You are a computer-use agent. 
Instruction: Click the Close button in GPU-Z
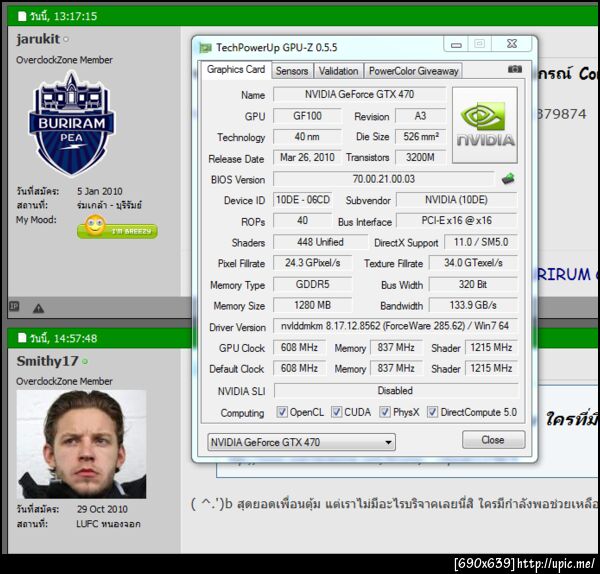click(x=493, y=440)
